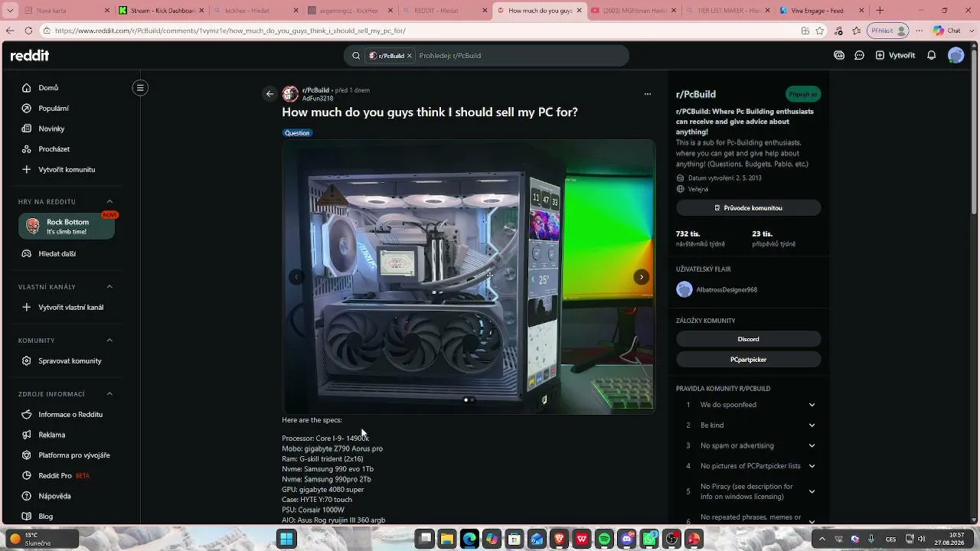The image size is (980, 551).
Task: Expand rule 4 No pictures of PCPartpicker lists
Action: [812, 466]
